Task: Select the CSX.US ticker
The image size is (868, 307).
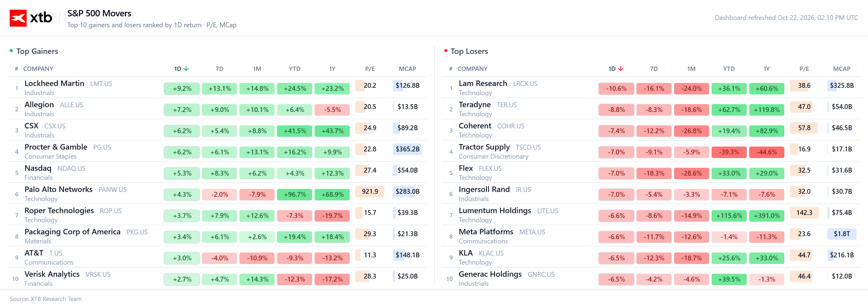Action: [x=55, y=126]
